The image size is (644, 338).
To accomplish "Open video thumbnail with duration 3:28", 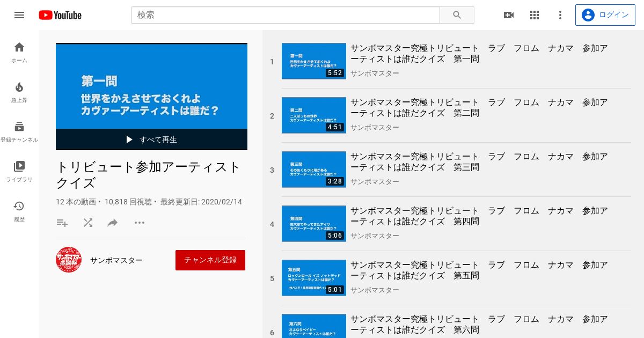I will pos(314,170).
